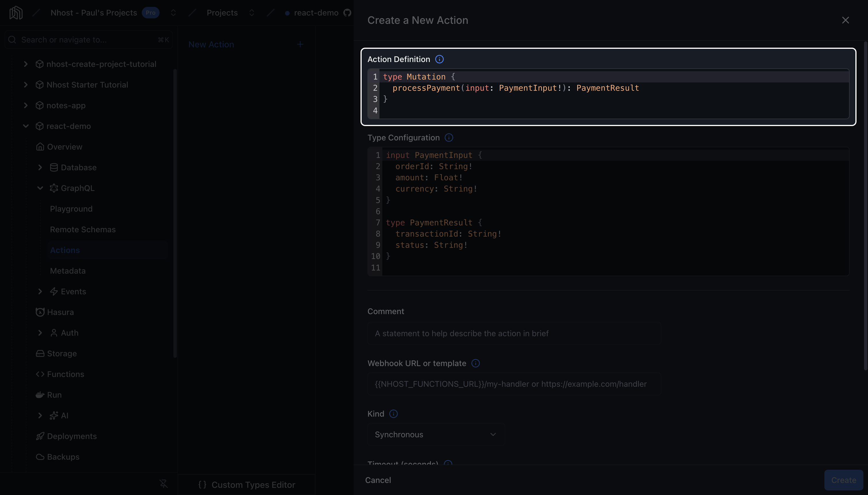This screenshot has height=495, width=868.
Task: Click the GraphQL logo icon
Action: (54, 188)
